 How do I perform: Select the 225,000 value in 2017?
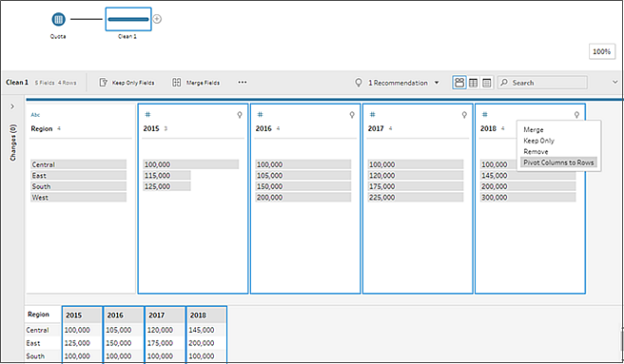tap(416, 198)
